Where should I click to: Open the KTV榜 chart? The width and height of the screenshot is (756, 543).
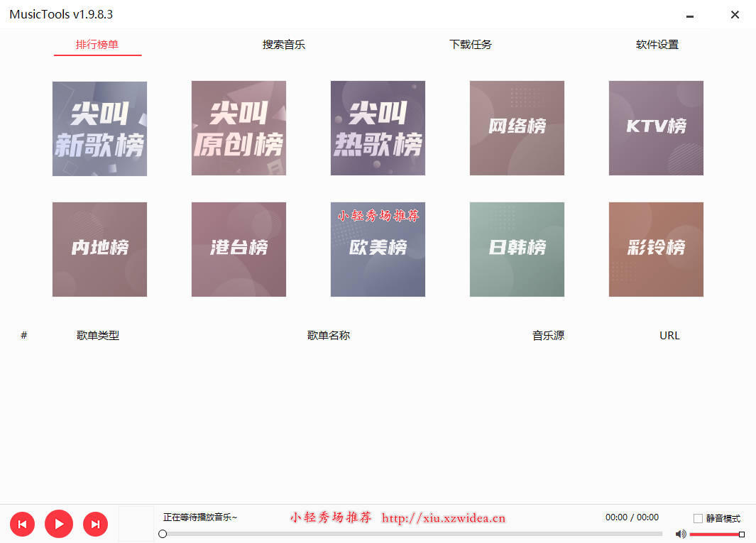click(656, 128)
